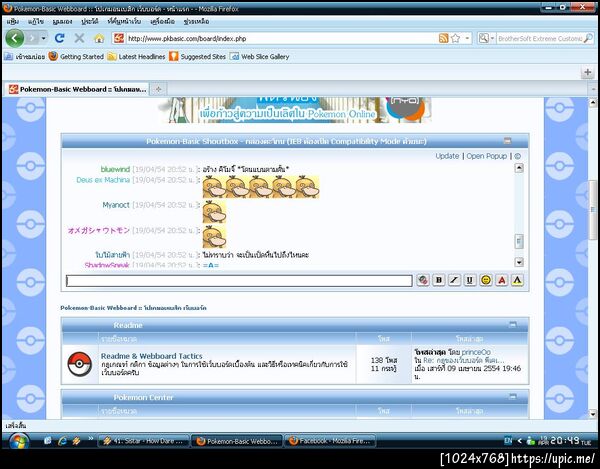The width and height of the screenshot is (600, 469).
Task: Click the page vertical scrollbar thumb
Action: tap(593, 210)
